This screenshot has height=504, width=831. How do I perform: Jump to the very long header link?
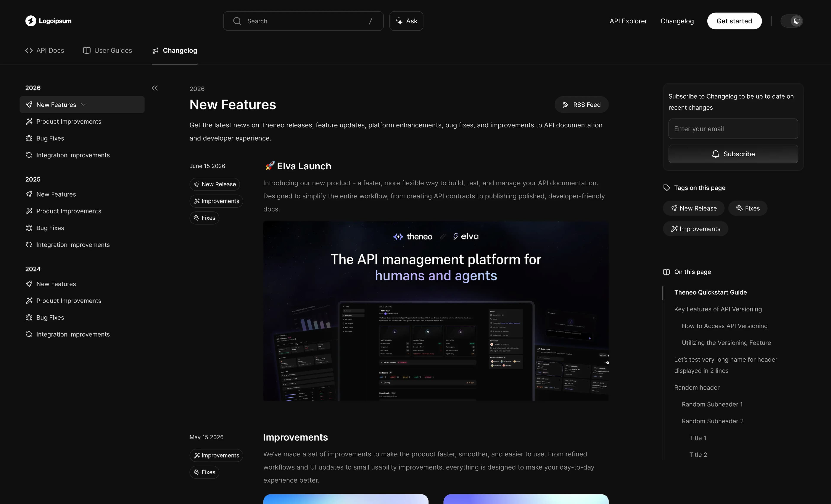coord(726,365)
